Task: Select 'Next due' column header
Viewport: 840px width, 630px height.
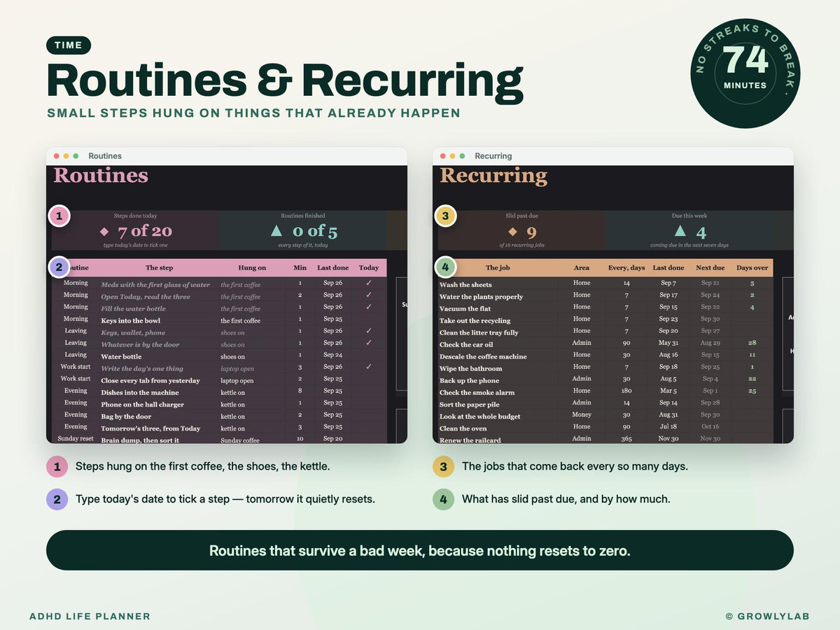Action: 710,267
